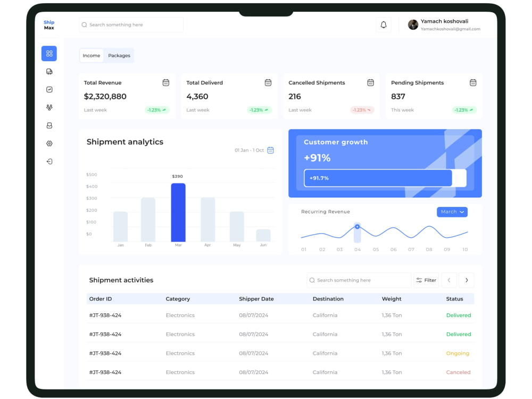Sort by Status column header
The image size is (532, 399).
455,299
